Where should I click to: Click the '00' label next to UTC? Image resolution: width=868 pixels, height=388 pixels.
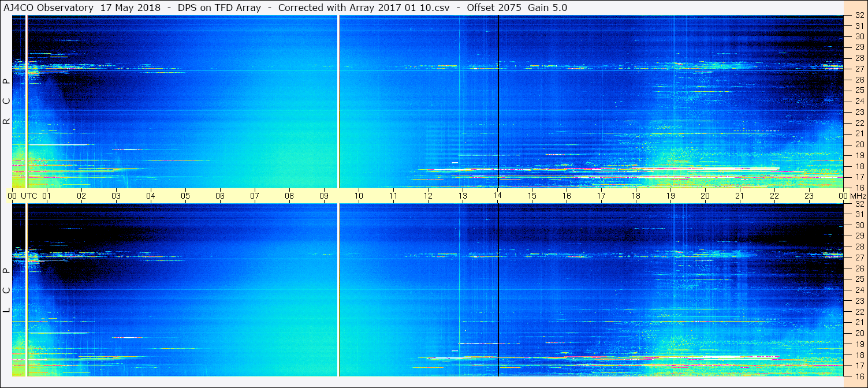pyautogui.click(x=12, y=196)
